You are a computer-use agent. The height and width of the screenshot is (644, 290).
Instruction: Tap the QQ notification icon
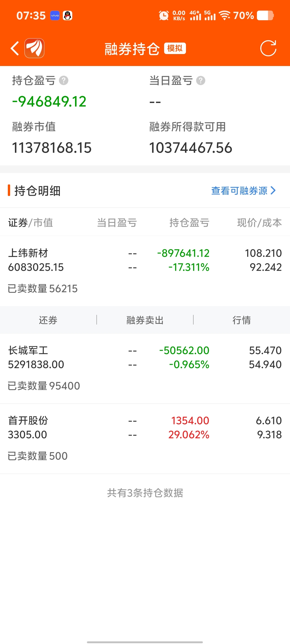pyautogui.click(x=68, y=16)
